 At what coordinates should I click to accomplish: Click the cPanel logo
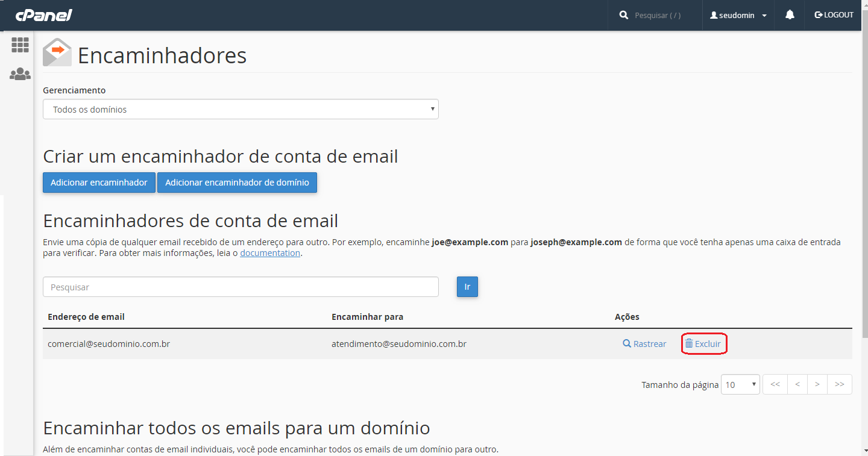point(43,15)
